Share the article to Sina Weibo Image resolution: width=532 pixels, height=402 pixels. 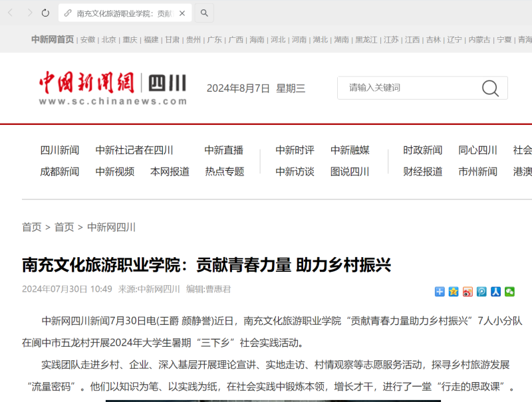coord(467,292)
